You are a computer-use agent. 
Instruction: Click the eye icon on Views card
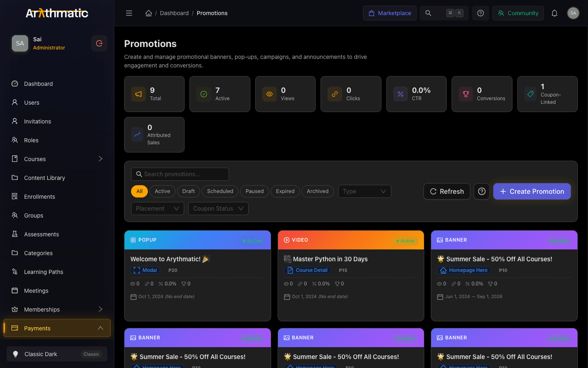269,94
